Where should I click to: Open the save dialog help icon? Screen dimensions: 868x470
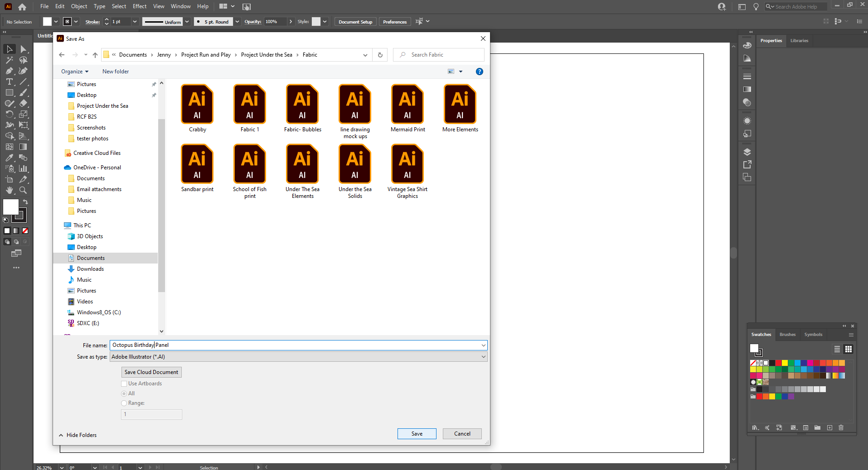479,72
